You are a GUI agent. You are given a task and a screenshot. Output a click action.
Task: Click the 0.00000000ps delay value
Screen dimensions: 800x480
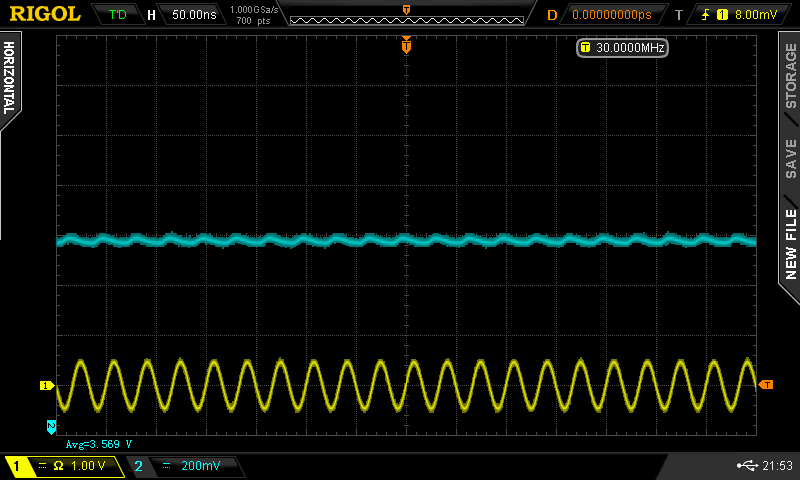click(x=612, y=15)
